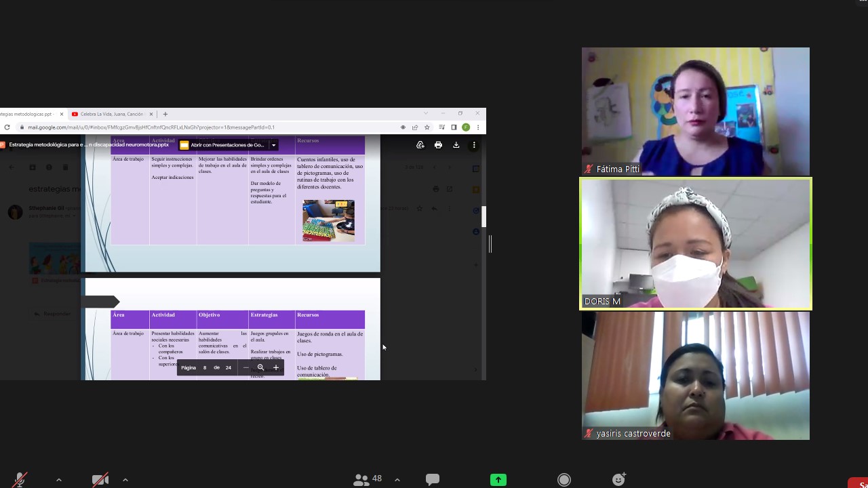Screen dimensions: 868x488
Task: Click the pptx file type icon
Action: click(3, 144)
